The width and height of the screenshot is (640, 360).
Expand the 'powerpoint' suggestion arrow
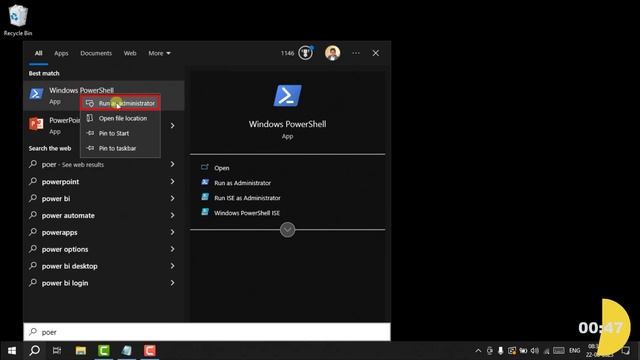[172, 182]
